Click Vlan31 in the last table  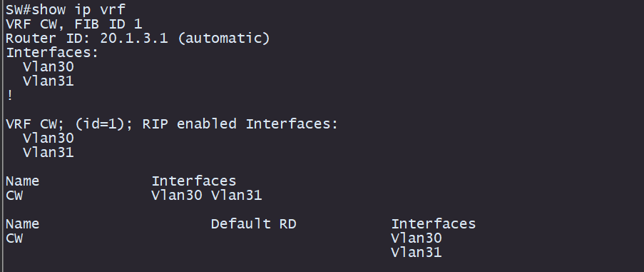pyautogui.click(x=416, y=252)
